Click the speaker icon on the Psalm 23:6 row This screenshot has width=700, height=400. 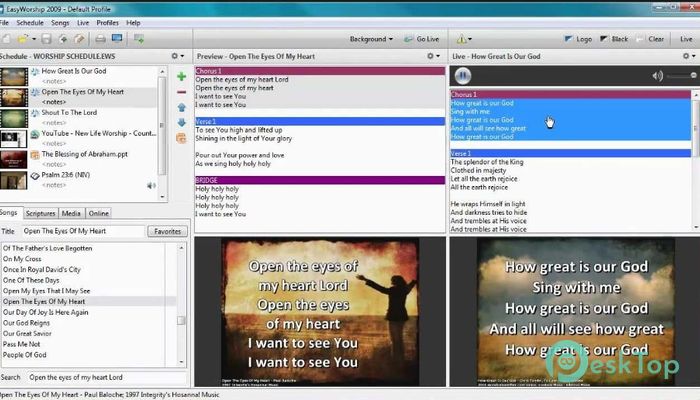click(x=151, y=185)
